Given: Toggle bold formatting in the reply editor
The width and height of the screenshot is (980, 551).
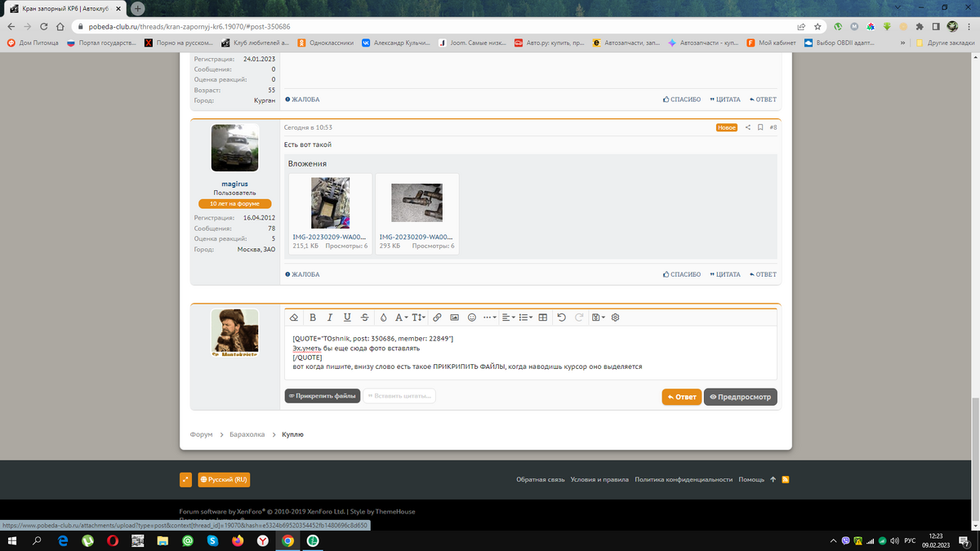Looking at the screenshot, I should (313, 318).
